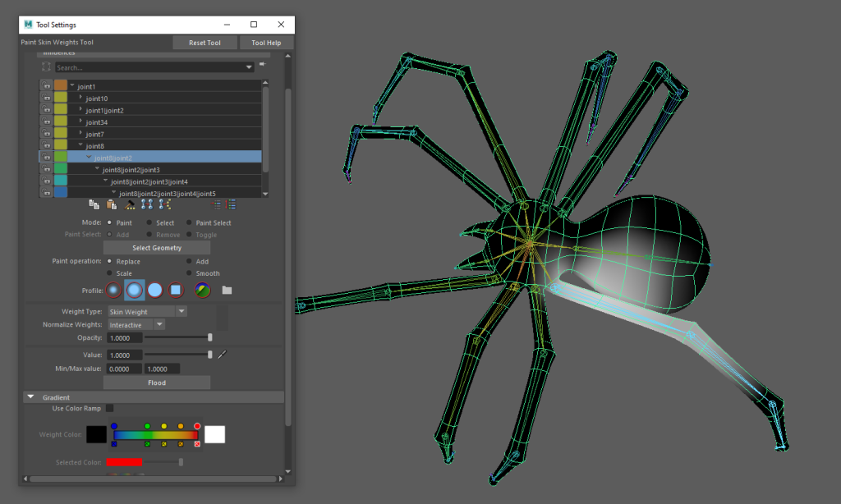The width and height of the screenshot is (841, 504).
Task: Choose Smooth paint operation
Action: [x=189, y=273]
